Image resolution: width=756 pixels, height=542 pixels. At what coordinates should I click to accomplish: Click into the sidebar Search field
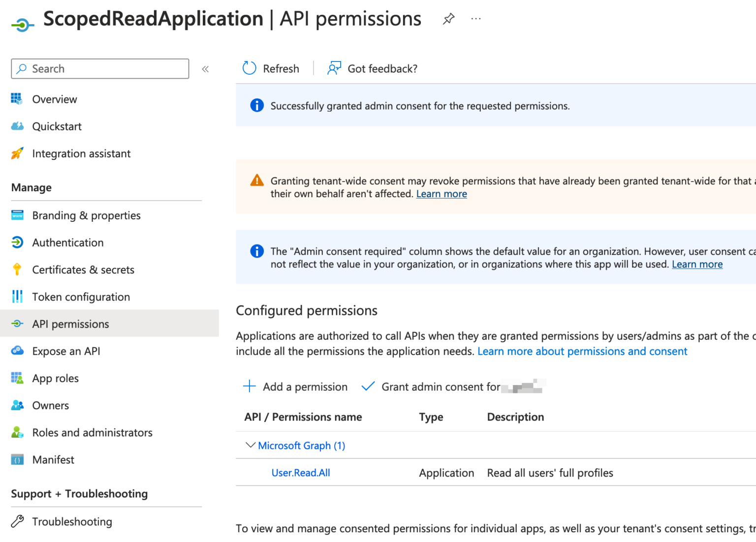[100, 69]
